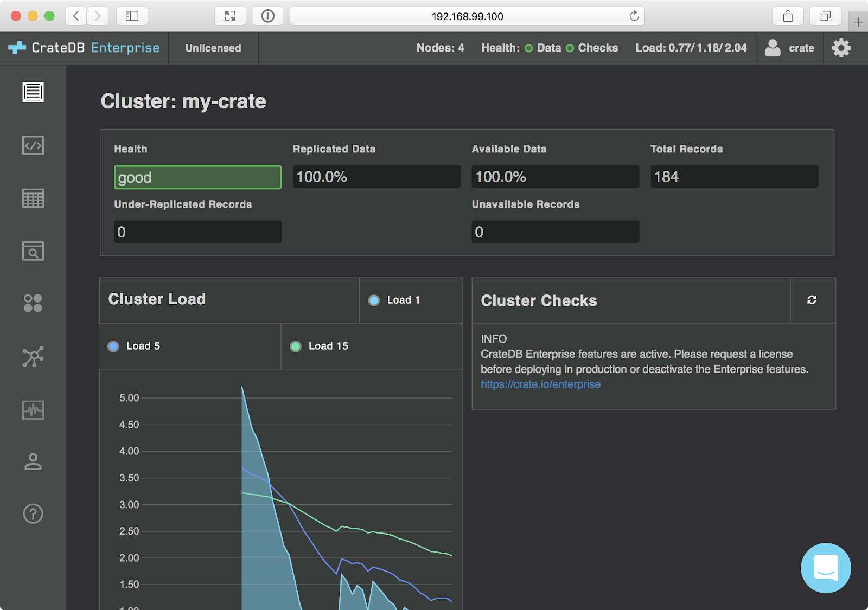Reload the page in Safari
This screenshot has width=868, height=610.
(634, 16)
